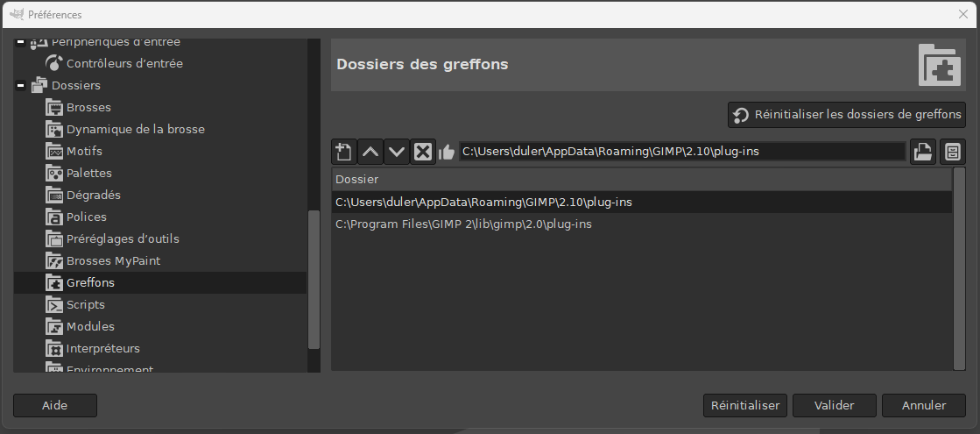Click the Motifs folder icon
980x434 pixels.
(55, 152)
